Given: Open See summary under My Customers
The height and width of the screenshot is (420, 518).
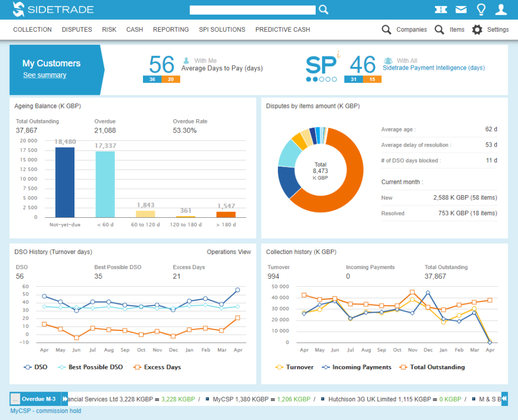Looking at the screenshot, I should click(x=44, y=75).
